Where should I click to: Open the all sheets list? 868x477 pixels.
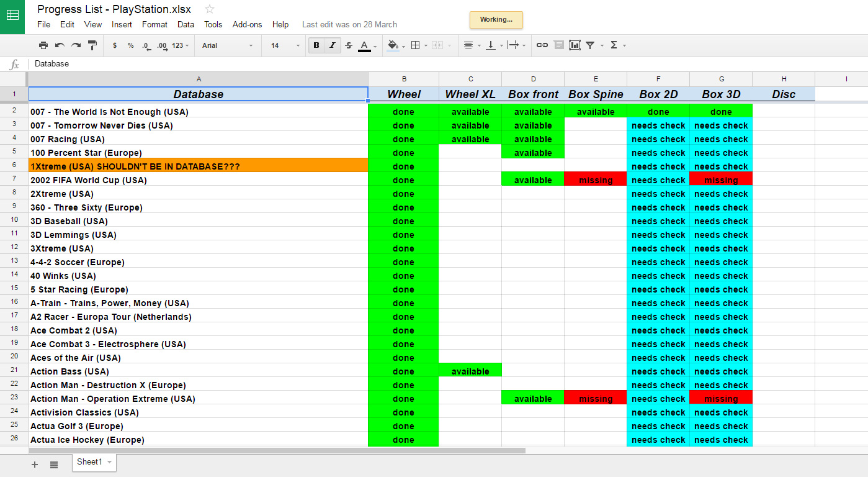[54, 464]
